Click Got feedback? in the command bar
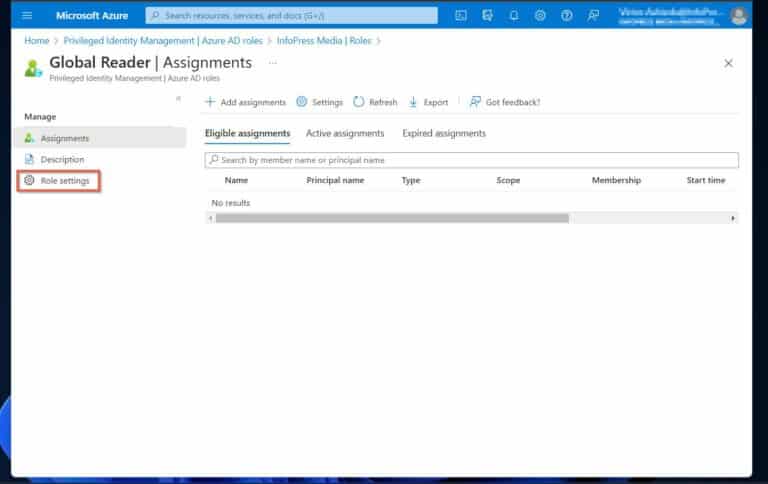 [x=504, y=102]
